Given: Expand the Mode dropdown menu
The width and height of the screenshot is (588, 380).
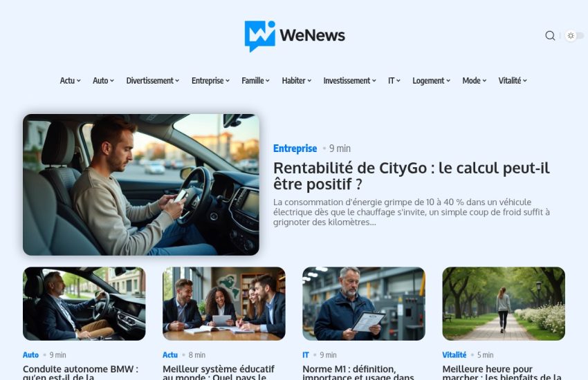Looking at the screenshot, I should click(x=474, y=81).
